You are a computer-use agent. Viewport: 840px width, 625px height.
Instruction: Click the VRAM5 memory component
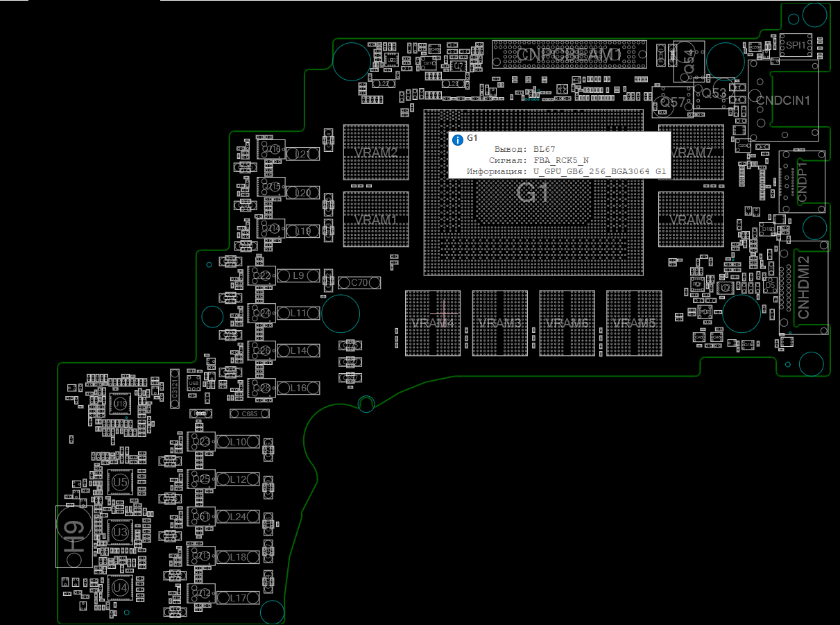pyautogui.click(x=633, y=323)
